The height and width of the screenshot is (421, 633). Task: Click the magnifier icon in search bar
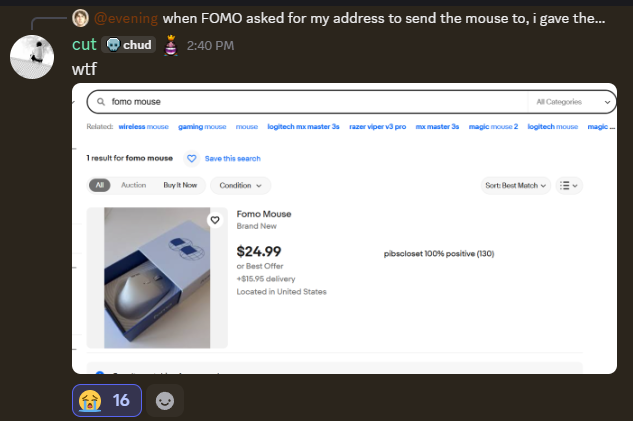(101, 102)
